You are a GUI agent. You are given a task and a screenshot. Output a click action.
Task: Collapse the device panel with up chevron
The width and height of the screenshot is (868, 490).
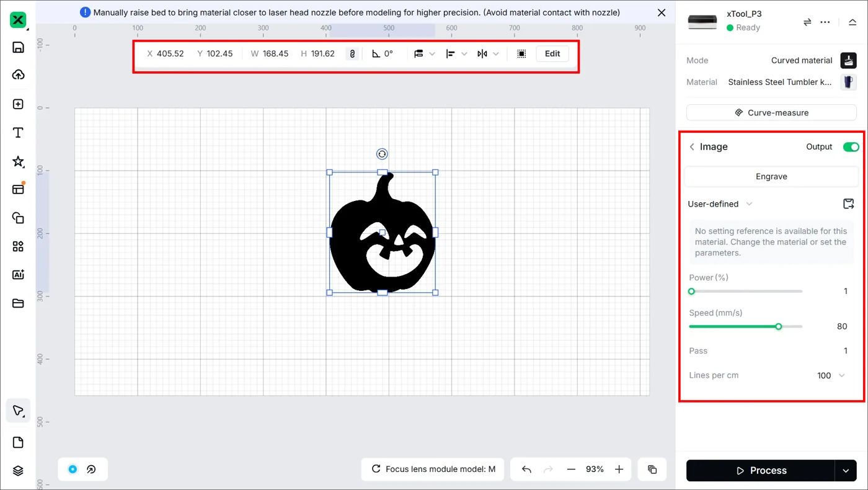852,22
